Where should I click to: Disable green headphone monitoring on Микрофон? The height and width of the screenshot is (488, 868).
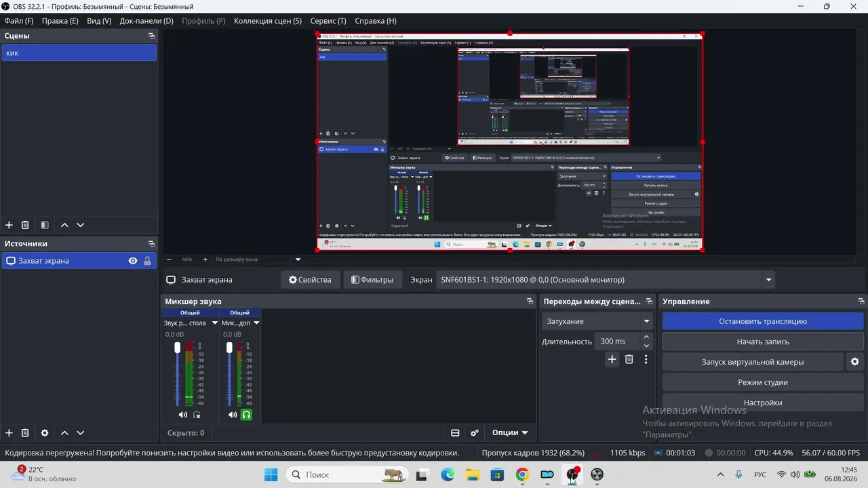click(x=246, y=415)
